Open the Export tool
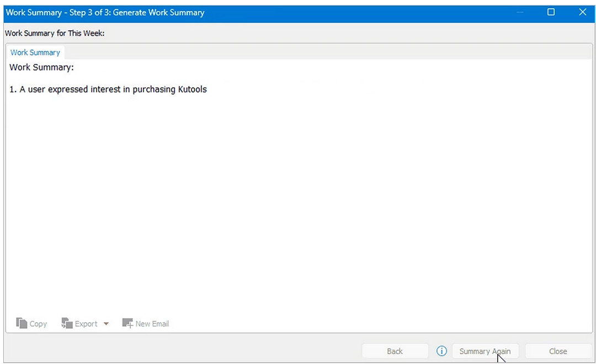Viewport: 596px width, 364px height. click(81, 323)
